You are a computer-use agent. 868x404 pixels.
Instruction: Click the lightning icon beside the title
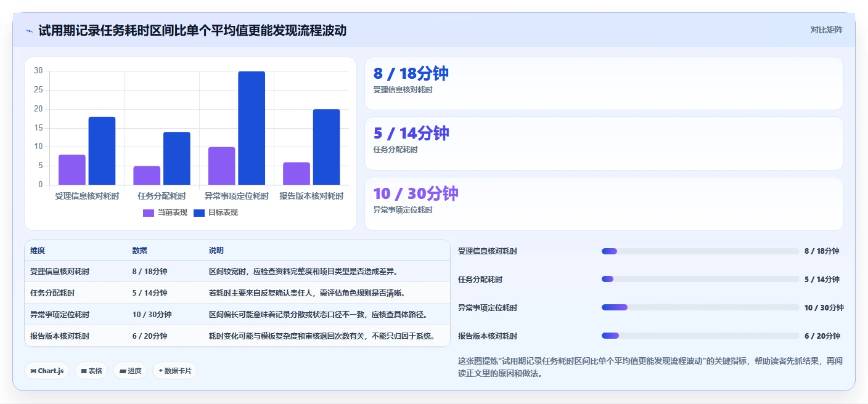[x=29, y=30]
